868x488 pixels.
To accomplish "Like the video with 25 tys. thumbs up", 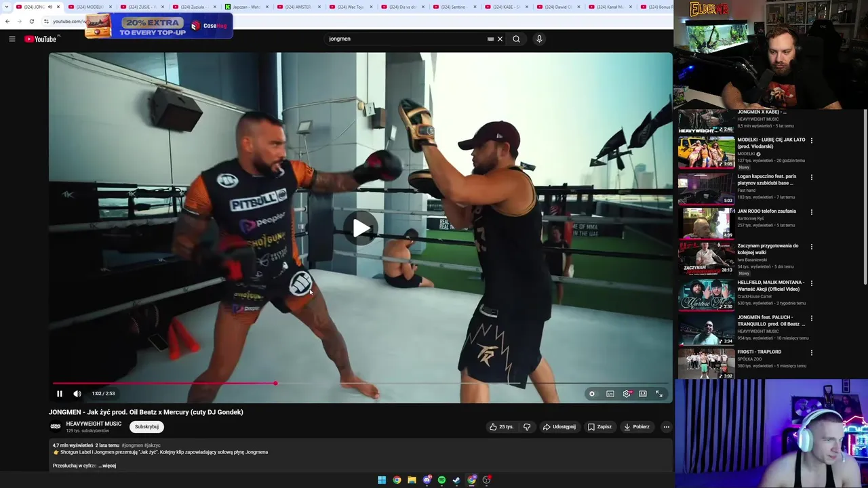I will tap(502, 427).
